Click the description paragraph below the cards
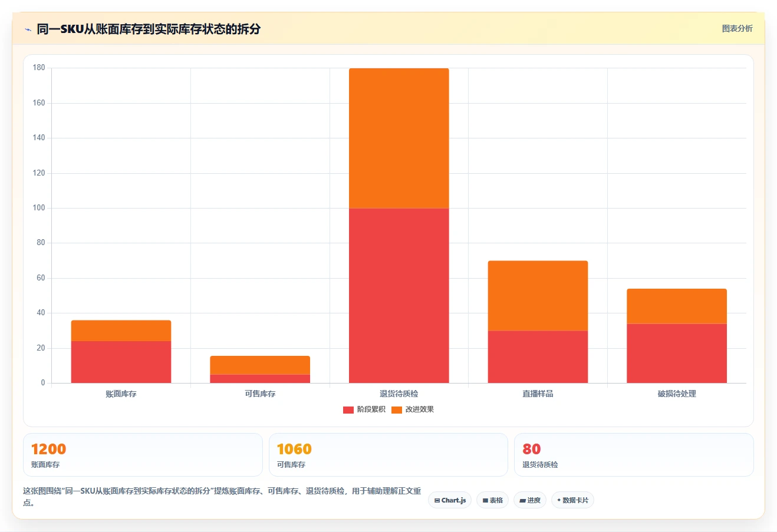Viewport: 777px width, 532px height. pos(222,497)
